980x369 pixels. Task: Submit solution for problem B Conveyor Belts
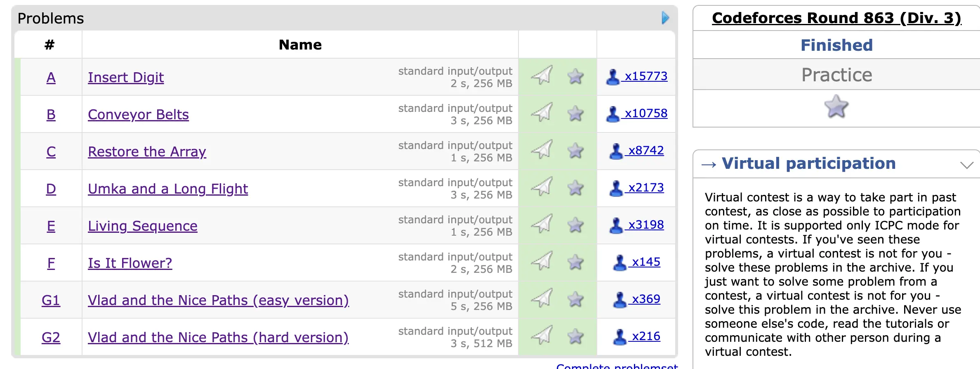click(542, 112)
